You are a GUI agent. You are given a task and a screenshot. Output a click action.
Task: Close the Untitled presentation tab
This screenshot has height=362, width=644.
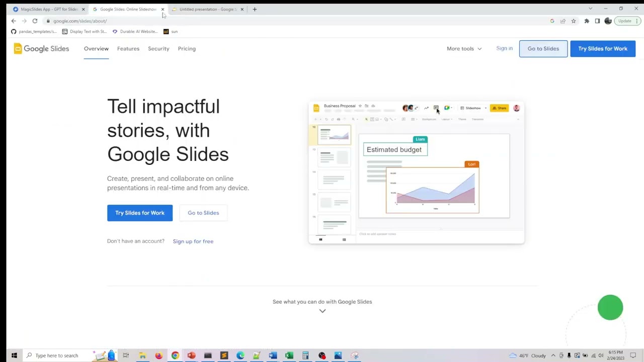click(x=242, y=9)
